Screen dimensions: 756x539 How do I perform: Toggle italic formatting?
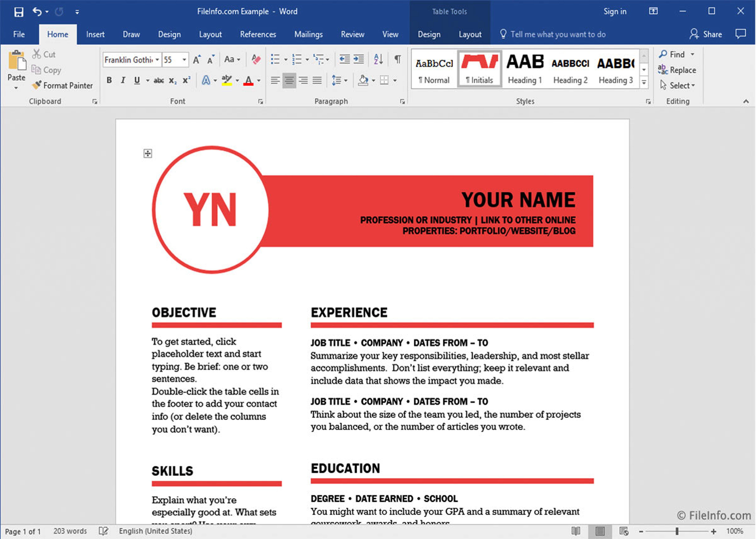(123, 80)
